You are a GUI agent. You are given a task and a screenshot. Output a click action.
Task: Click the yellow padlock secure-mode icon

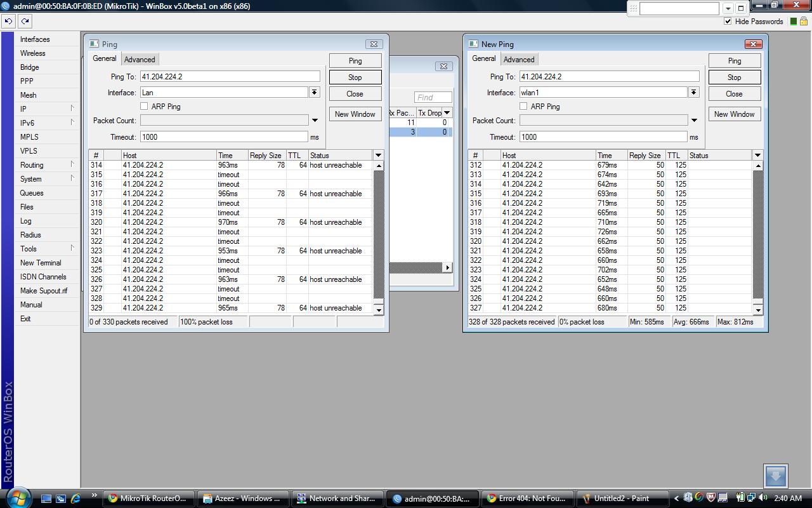click(804, 21)
